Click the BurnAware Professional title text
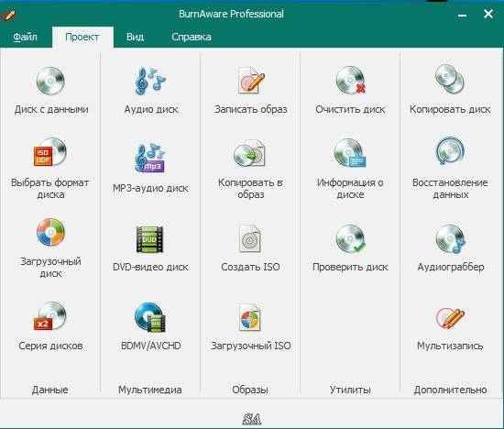The width and height of the screenshot is (504, 429). (x=232, y=14)
